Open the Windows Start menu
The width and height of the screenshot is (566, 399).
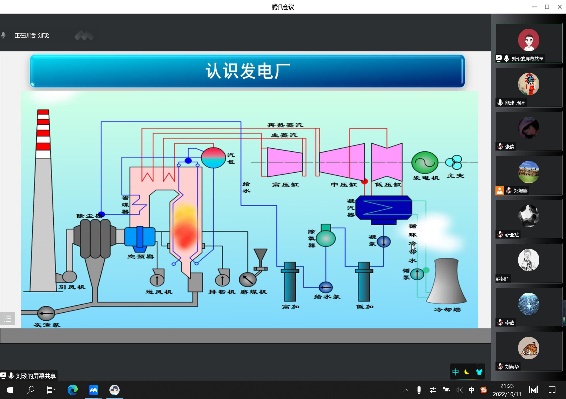(10, 390)
